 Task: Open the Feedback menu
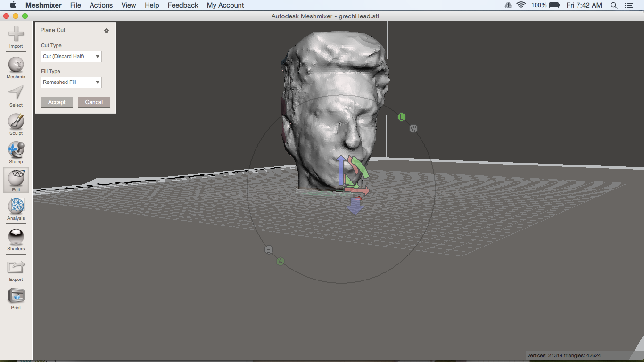pyautogui.click(x=183, y=5)
